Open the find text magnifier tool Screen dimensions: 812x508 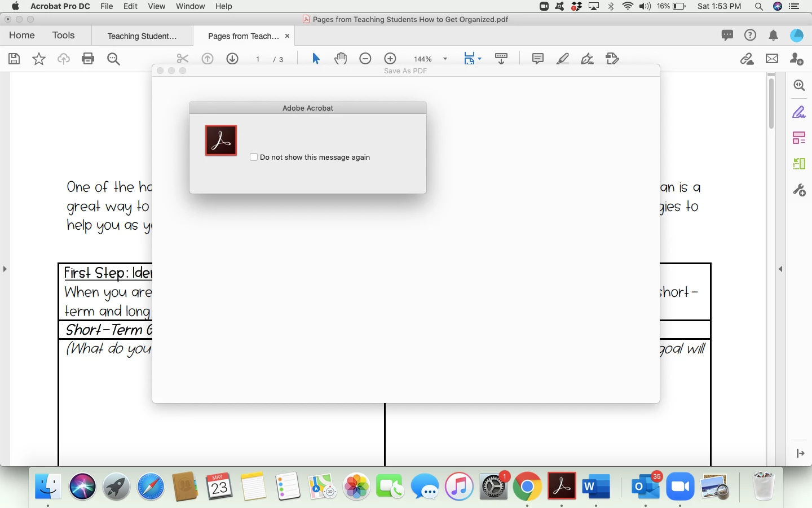coord(113,59)
